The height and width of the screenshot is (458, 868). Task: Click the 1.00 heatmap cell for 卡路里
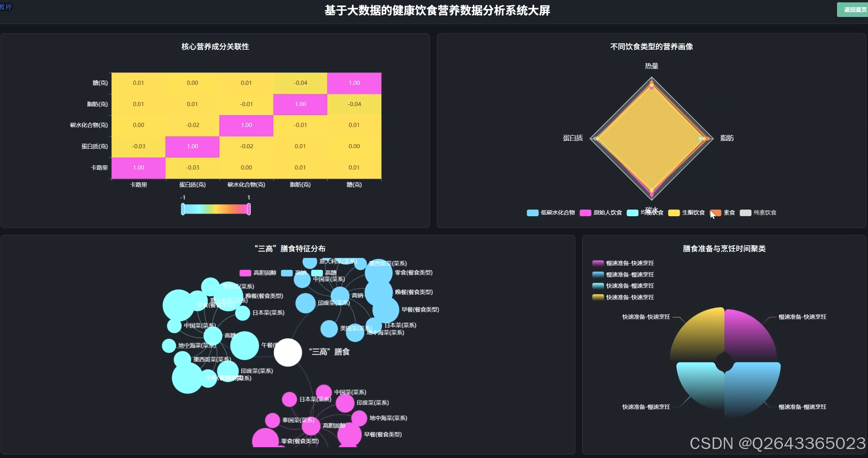click(138, 167)
